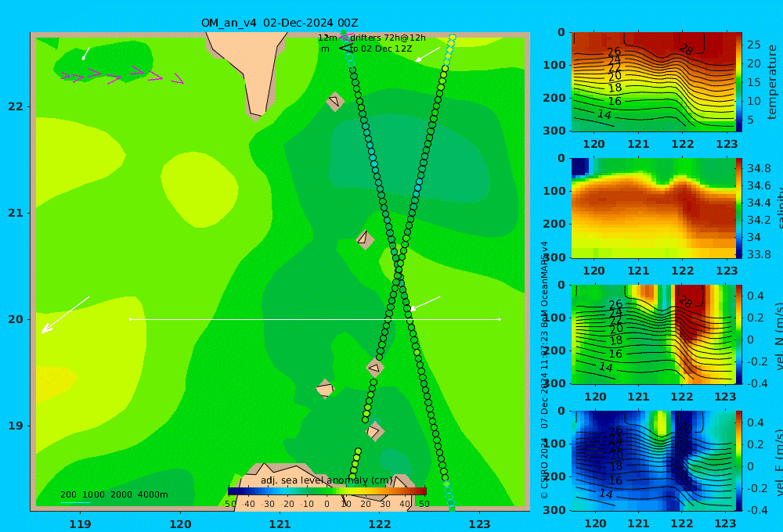Click the 'vel. E (m/s)' label
The width and height of the screenshot is (783, 532).
click(778, 461)
